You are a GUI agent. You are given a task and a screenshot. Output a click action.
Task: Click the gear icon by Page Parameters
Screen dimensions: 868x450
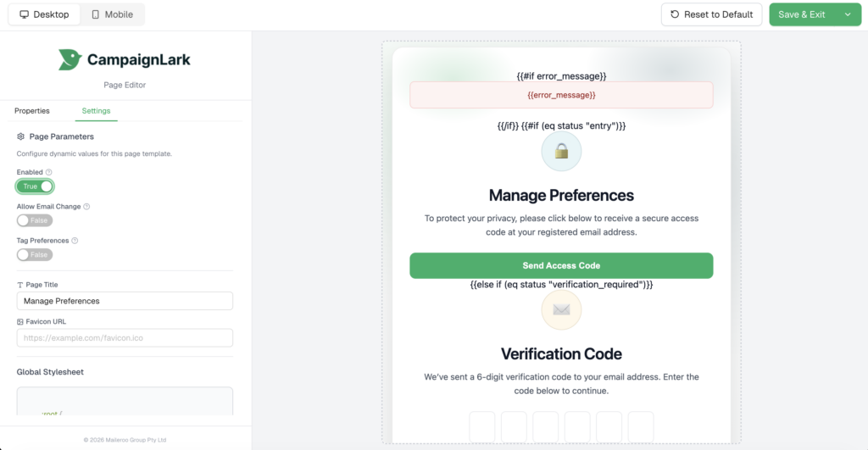coord(21,136)
